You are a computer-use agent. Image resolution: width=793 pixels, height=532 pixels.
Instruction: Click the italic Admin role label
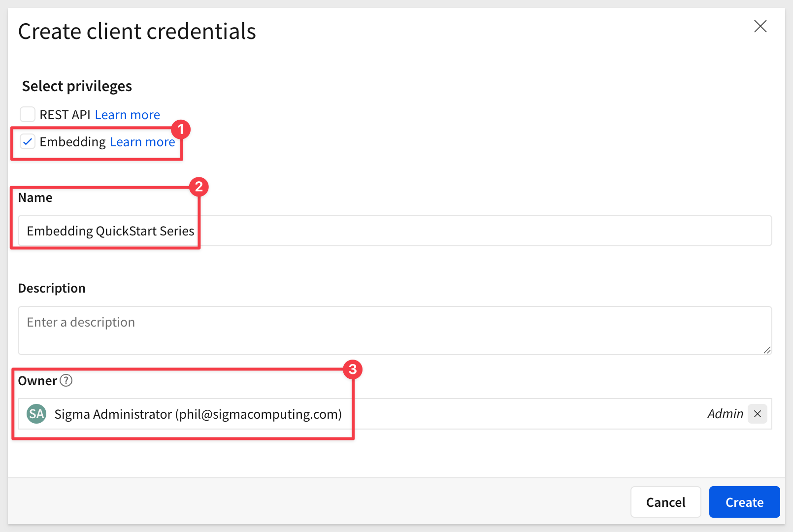[725, 414]
